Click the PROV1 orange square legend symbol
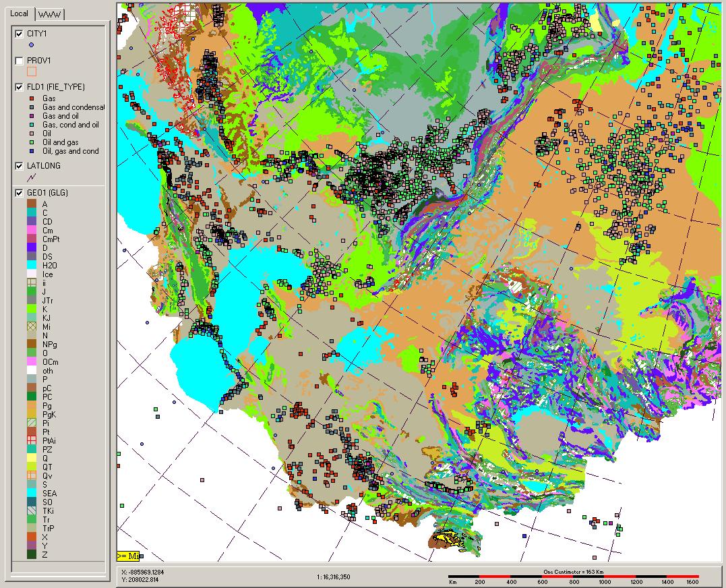 click(x=31, y=71)
